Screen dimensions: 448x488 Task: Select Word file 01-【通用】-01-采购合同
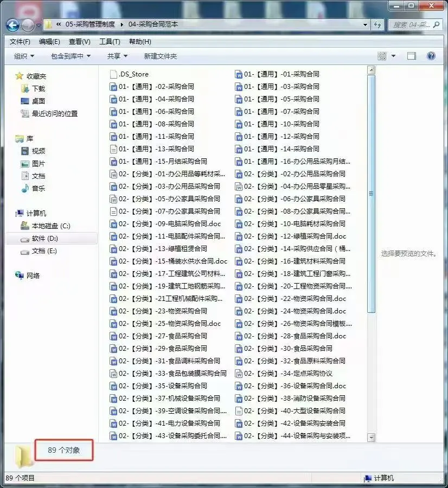pos(277,74)
